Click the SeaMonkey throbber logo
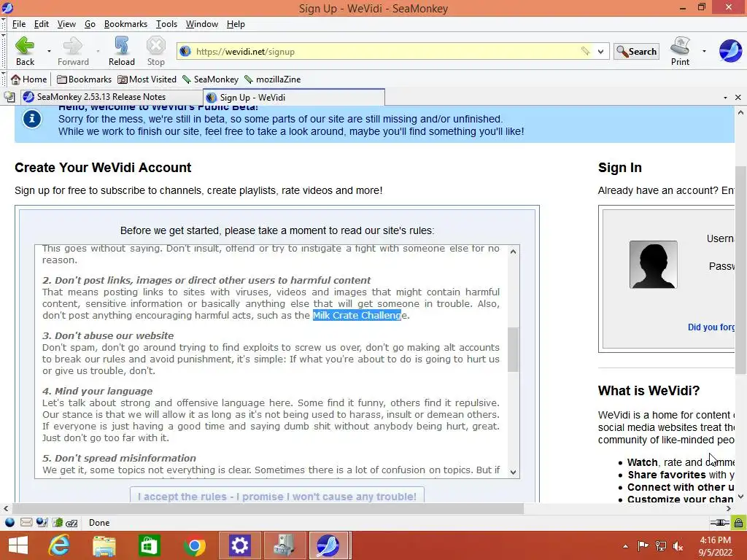 [730, 50]
